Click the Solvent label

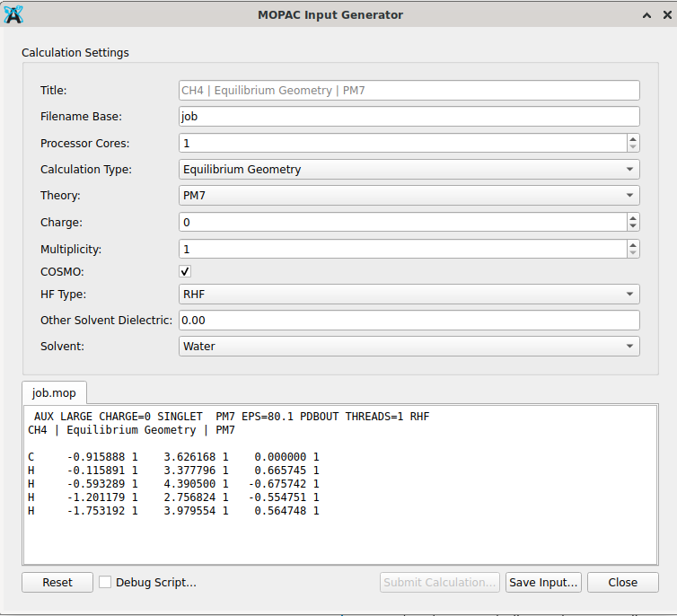[x=62, y=347]
